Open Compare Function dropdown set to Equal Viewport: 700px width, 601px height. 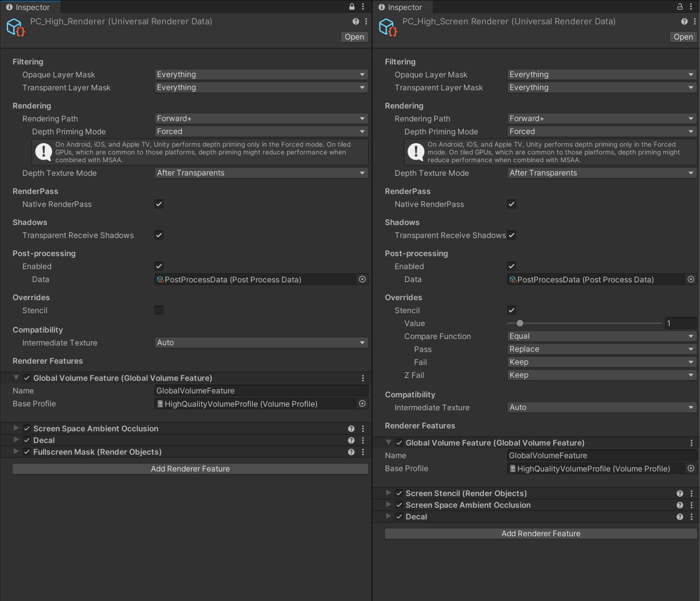click(x=601, y=336)
